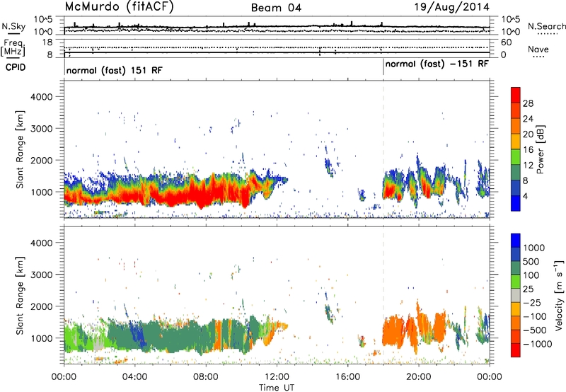Viewport: 566px width, 392px height.
Task: Click the '-25' tick on velocity colorbar
Action: [532, 303]
